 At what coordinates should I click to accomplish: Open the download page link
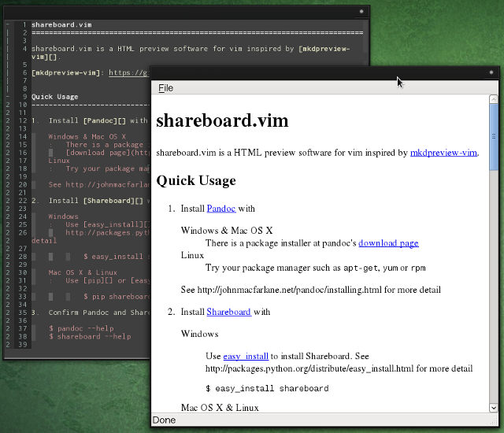point(388,243)
